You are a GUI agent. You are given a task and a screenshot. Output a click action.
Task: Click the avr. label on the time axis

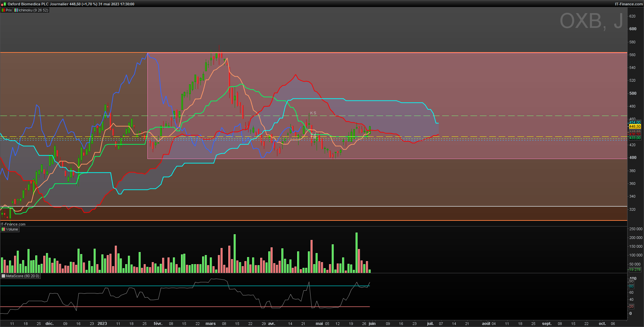pyautogui.click(x=272, y=324)
